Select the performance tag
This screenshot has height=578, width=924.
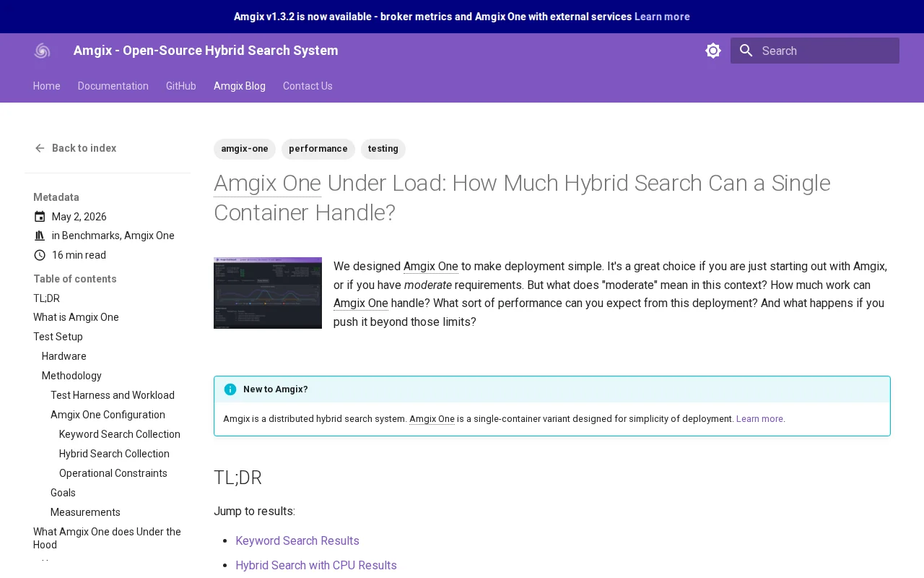coord(318,149)
